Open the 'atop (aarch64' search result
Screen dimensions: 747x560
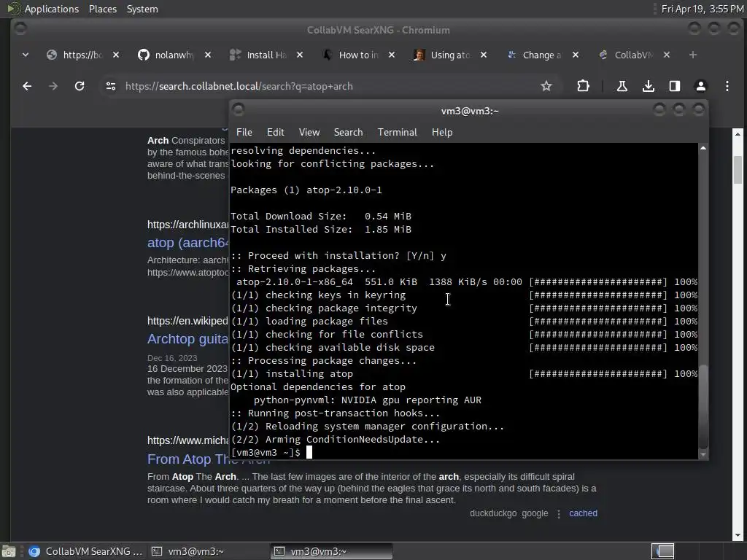[187, 243]
